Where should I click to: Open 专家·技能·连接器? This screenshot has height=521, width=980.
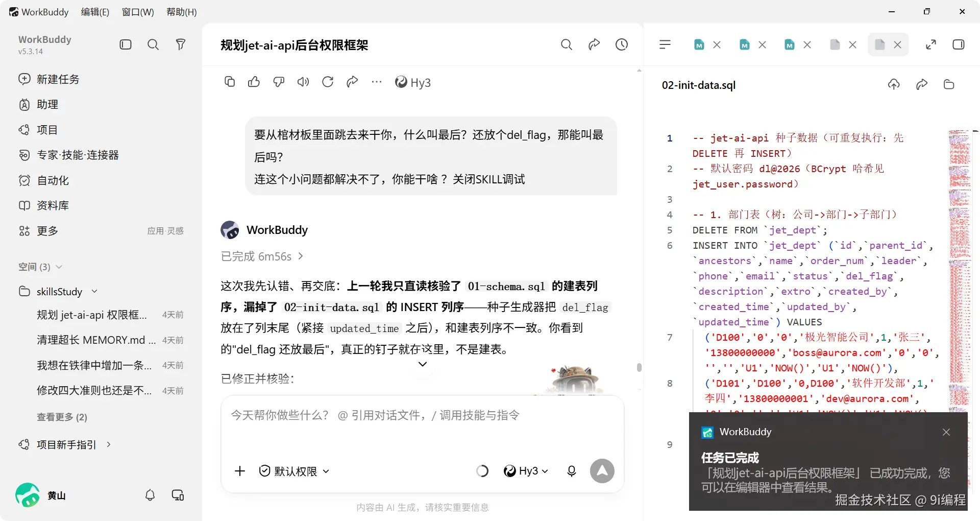pyautogui.click(x=101, y=155)
